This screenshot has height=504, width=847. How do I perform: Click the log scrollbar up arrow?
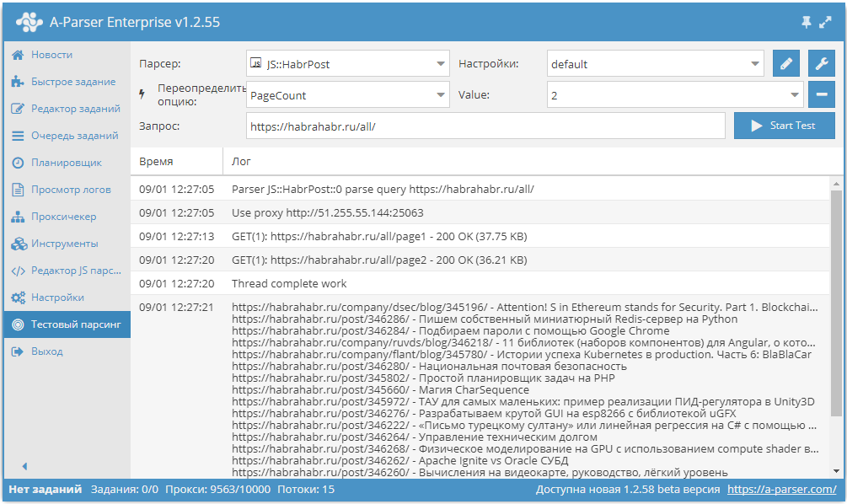[836, 185]
